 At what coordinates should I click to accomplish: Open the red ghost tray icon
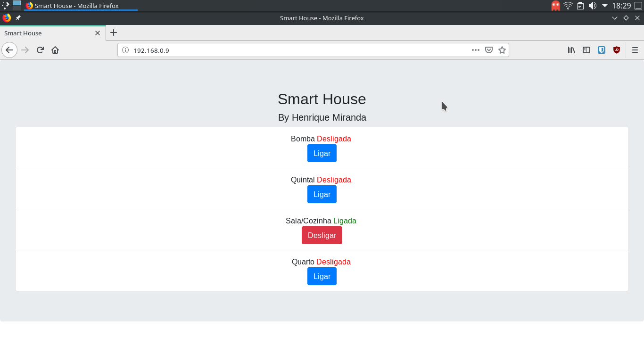click(x=556, y=6)
